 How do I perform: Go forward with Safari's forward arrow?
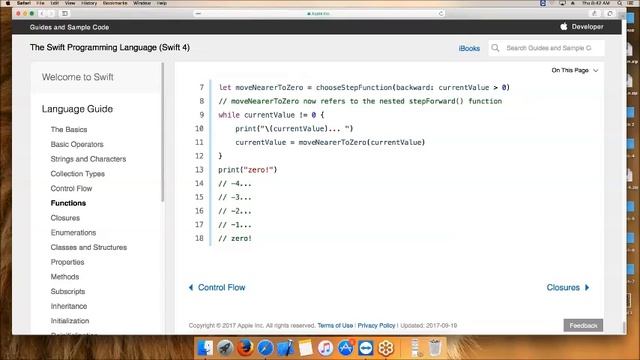pos(51,13)
